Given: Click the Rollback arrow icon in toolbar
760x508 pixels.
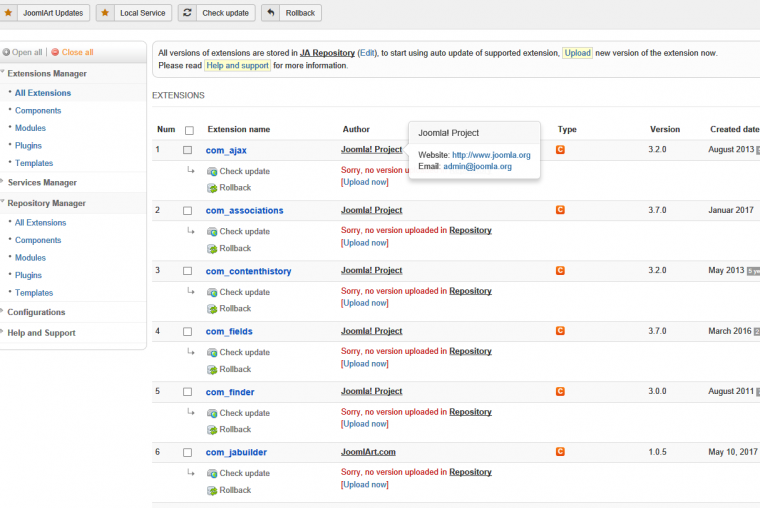Looking at the screenshot, I should click(271, 13).
